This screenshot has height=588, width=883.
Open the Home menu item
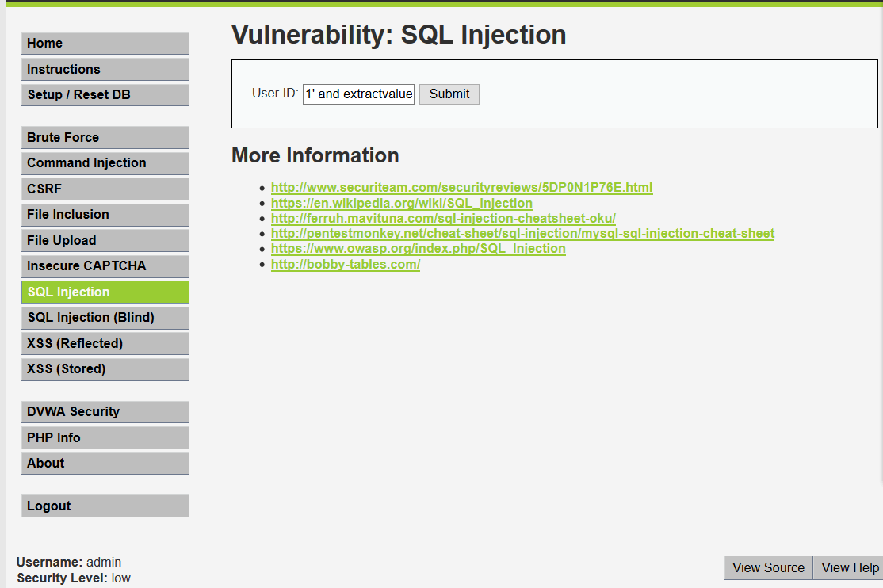(105, 44)
